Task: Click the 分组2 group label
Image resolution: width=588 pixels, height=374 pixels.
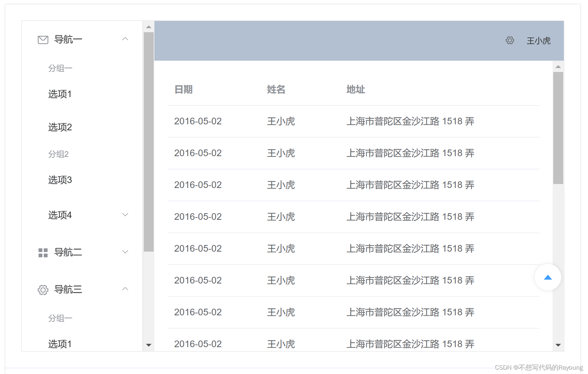Action: point(58,154)
